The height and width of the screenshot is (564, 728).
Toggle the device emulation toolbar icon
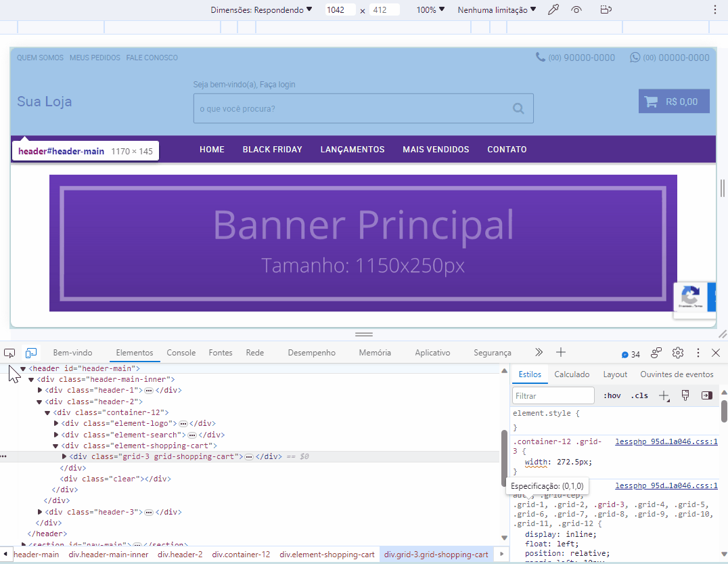(x=31, y=353)
